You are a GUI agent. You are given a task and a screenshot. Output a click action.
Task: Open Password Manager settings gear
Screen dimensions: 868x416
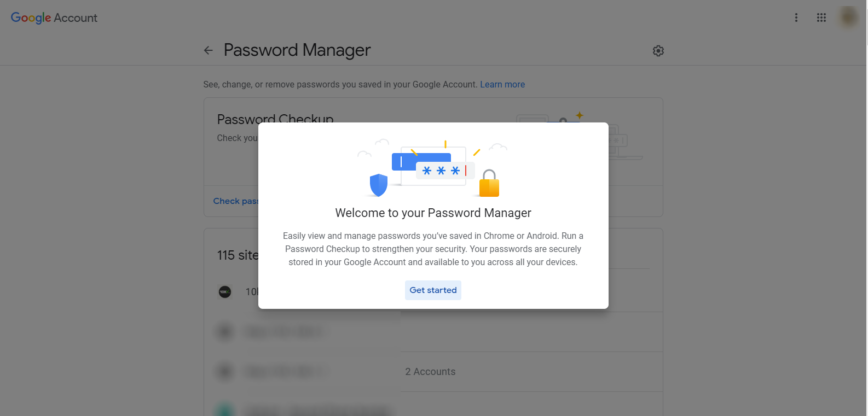pos(658,51)
